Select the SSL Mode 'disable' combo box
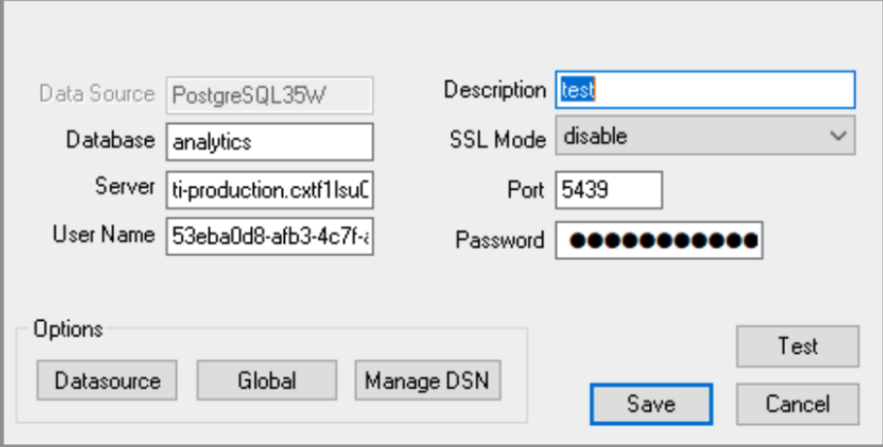The image size is (883, 447). pyautogui.click(x=690, y=137)
